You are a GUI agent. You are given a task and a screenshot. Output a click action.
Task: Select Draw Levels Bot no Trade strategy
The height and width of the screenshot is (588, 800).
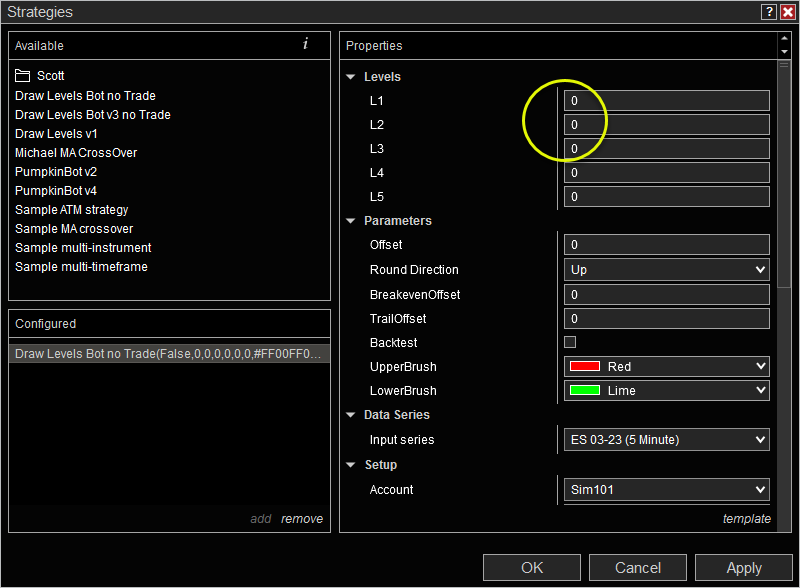coord(85,95)
